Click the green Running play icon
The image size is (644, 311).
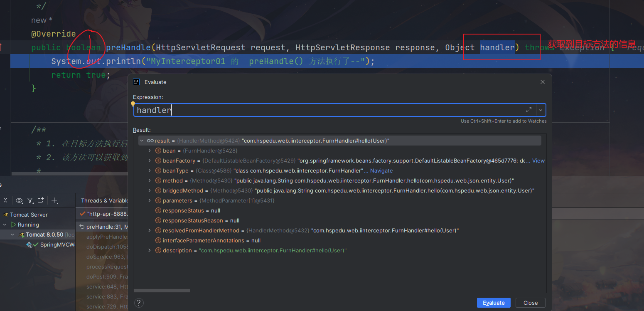13,225
